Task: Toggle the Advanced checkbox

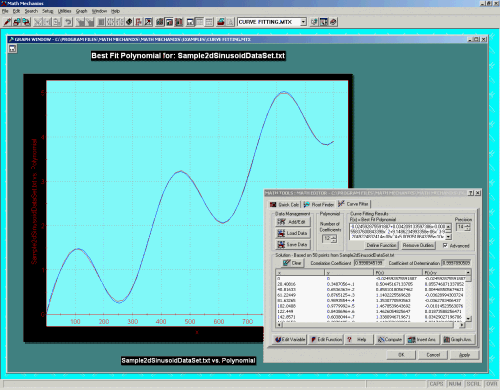Action: point(445,245)
